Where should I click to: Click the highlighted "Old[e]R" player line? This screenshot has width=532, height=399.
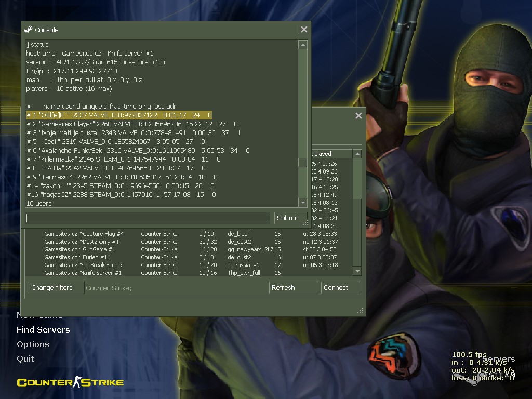tap(119, 115)
